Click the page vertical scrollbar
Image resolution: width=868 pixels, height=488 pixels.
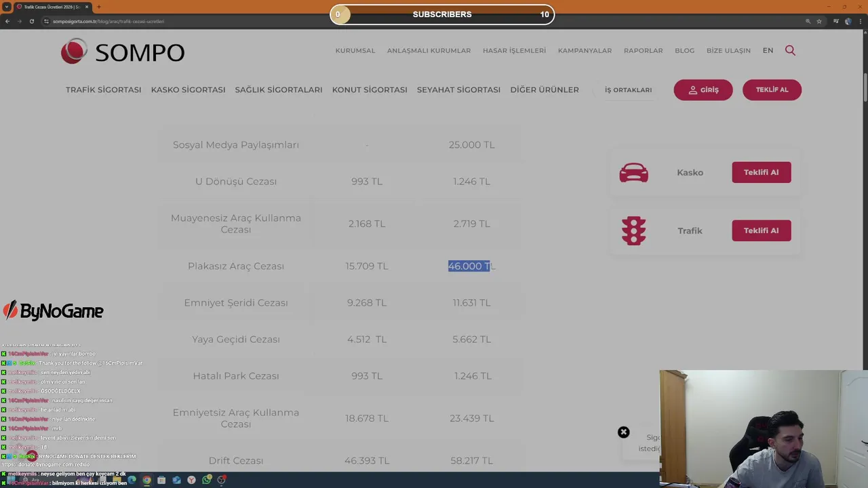tap(865, 88)
